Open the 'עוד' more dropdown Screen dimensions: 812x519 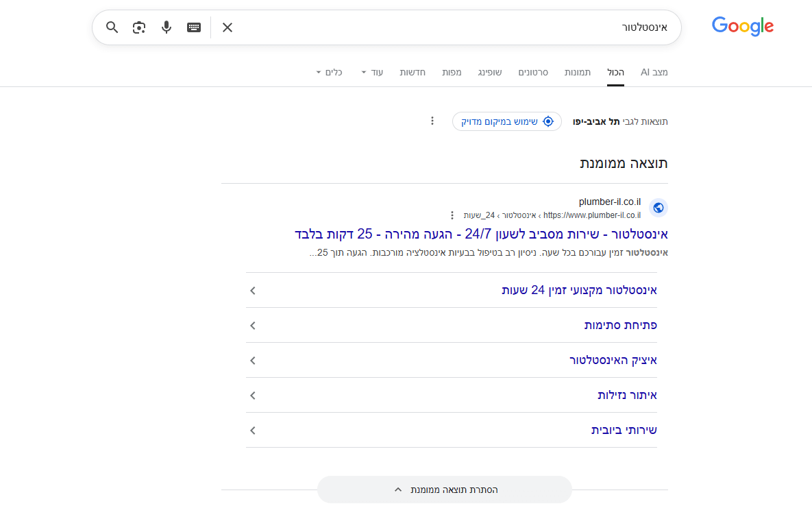click(x=373, y=72)
